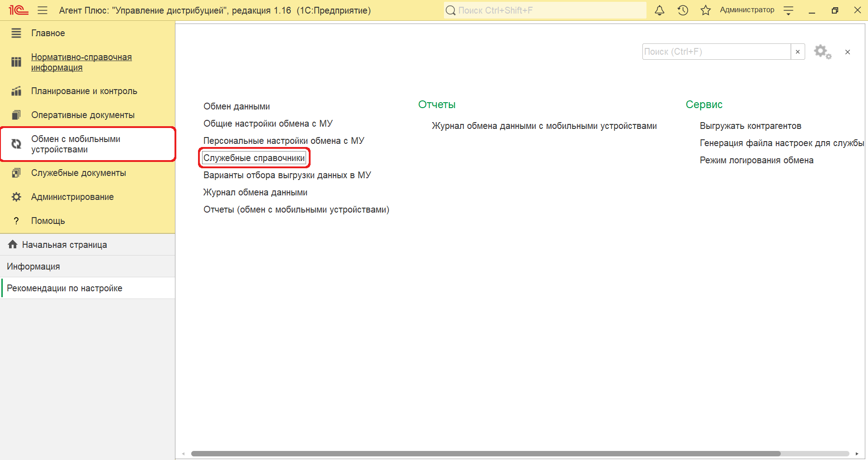The width and height of the screenshot is (868, 460).
Task: Select Планирование и контроль section
Action: [84, 91]
